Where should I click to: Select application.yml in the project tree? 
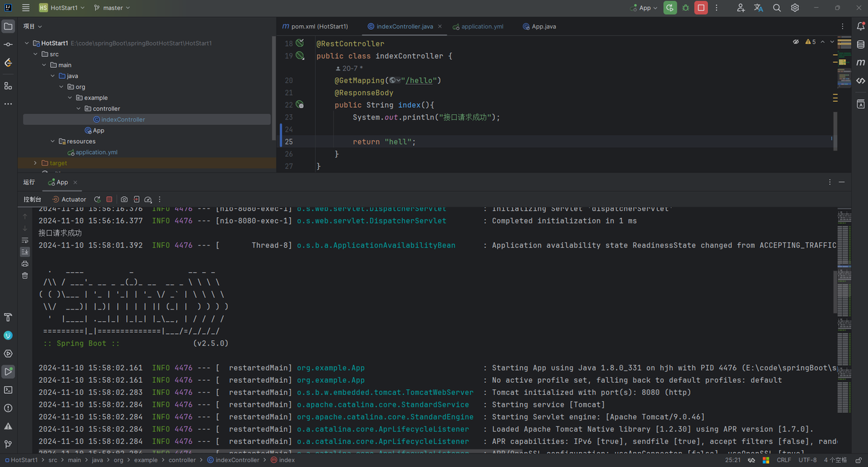point(96,152)
